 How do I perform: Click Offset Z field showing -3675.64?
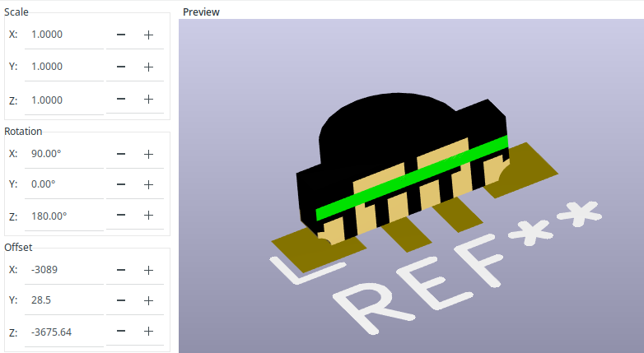(64, 332)
